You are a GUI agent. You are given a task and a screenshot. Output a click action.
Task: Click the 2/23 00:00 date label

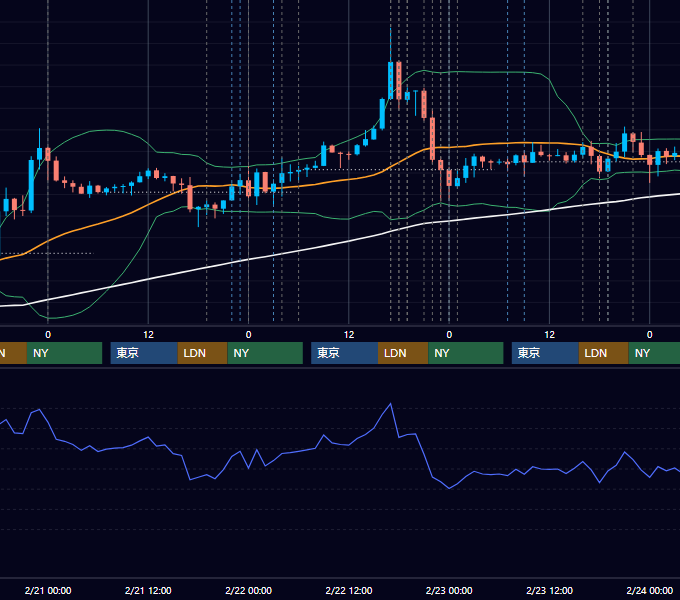click(x=449, y=590)
